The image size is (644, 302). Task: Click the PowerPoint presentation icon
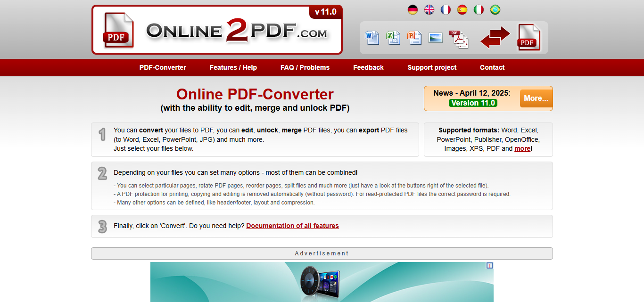pos(414,37)
